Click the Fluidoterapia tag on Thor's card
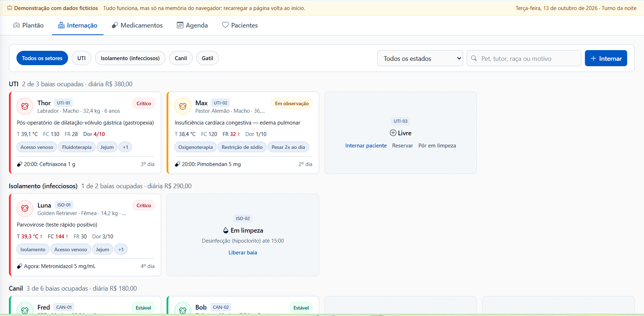 (x=77, y=147)
